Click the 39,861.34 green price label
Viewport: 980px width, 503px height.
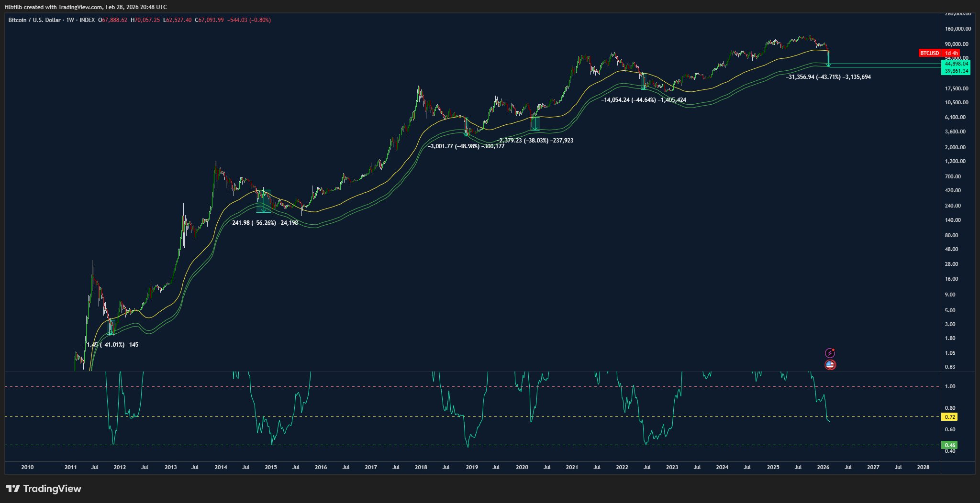click(x=955, y=71)
